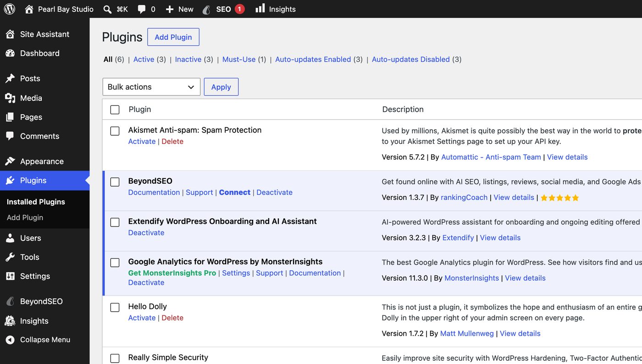The height and width of the screenshot is (364, 642).
Task: Activate the Akismet Anti-spam plugin
Action: click(x=142, y=141)
